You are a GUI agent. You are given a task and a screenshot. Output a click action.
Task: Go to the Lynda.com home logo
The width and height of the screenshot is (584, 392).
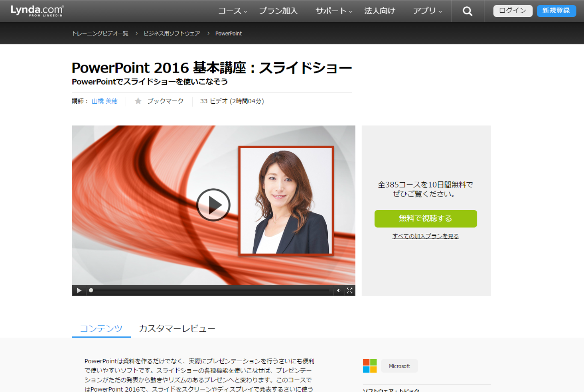click(37, 11)
